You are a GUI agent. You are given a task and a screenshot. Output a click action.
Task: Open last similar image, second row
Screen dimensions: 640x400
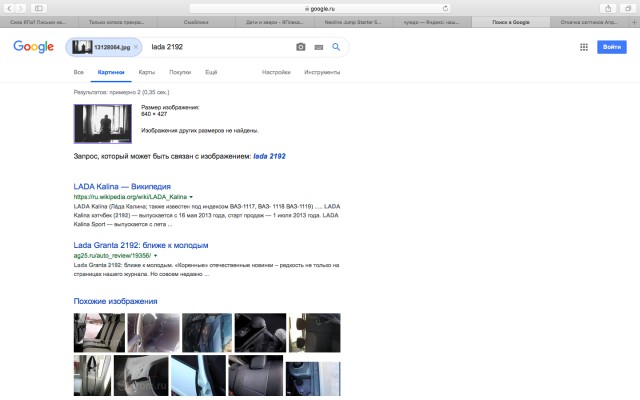[313, 379]
